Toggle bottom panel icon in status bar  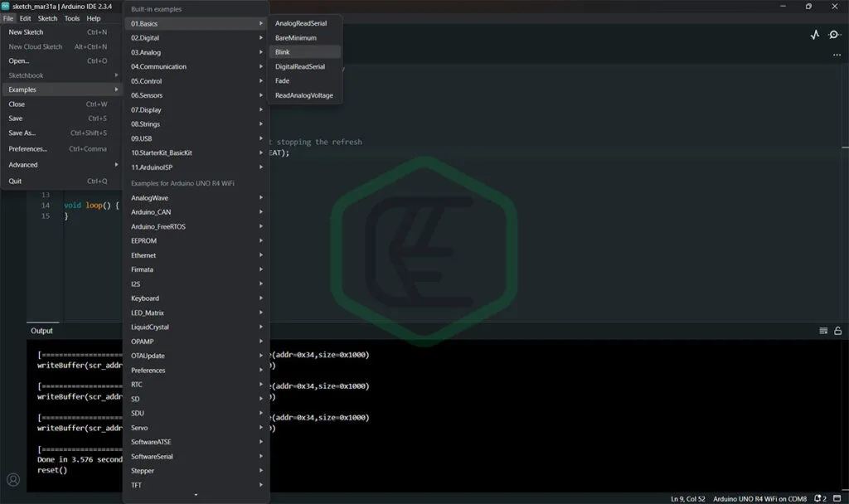coord(837,498)
